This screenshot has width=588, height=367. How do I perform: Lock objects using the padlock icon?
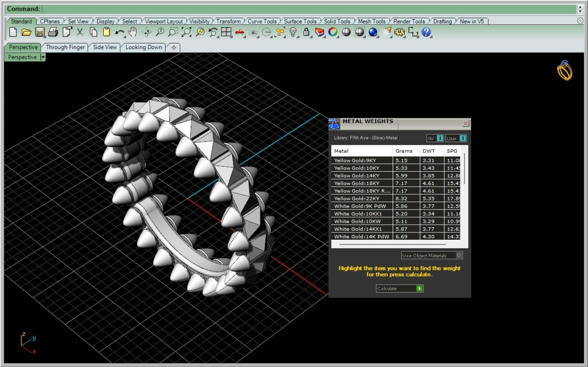[306, 32]
